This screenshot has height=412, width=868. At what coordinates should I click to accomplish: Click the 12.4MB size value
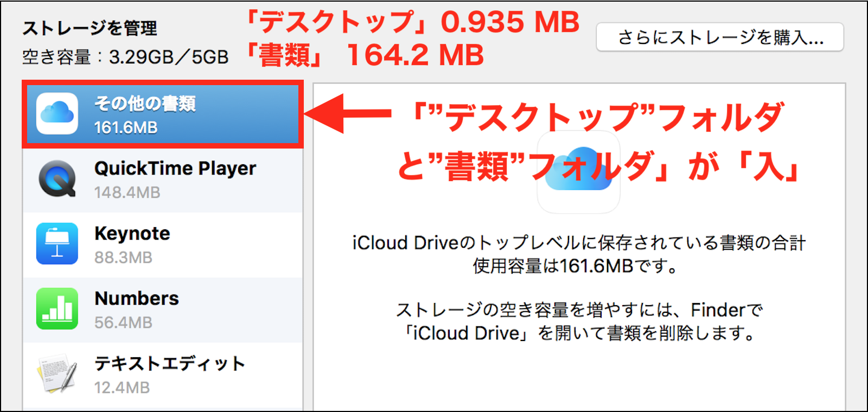pos(122,388)
